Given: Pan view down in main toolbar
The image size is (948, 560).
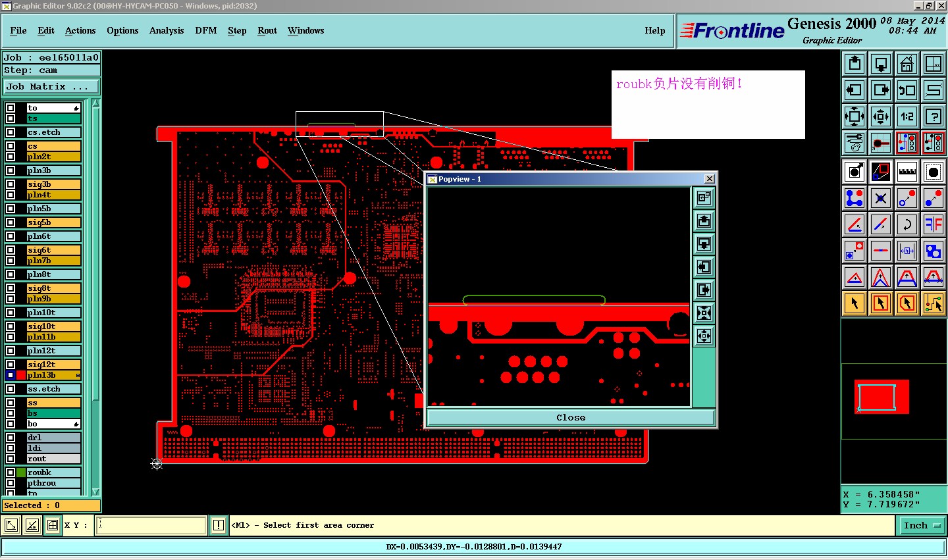Looking at the screenshot, I should (881, 64).
